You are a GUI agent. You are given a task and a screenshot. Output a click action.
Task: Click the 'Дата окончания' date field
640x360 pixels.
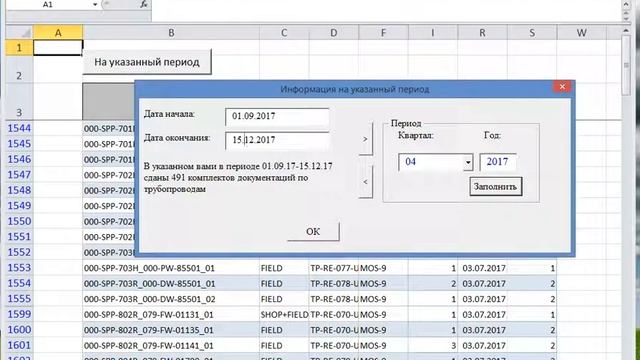[277, 140]
